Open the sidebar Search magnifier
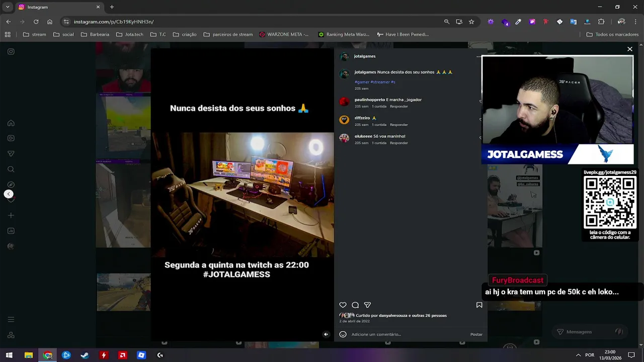Viewport: 644px width, 362px height. 11,169
